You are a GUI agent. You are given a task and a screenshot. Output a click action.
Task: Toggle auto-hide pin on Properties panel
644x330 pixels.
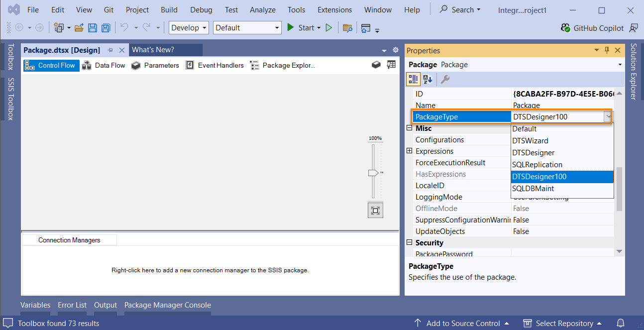(x=607, y=50)
